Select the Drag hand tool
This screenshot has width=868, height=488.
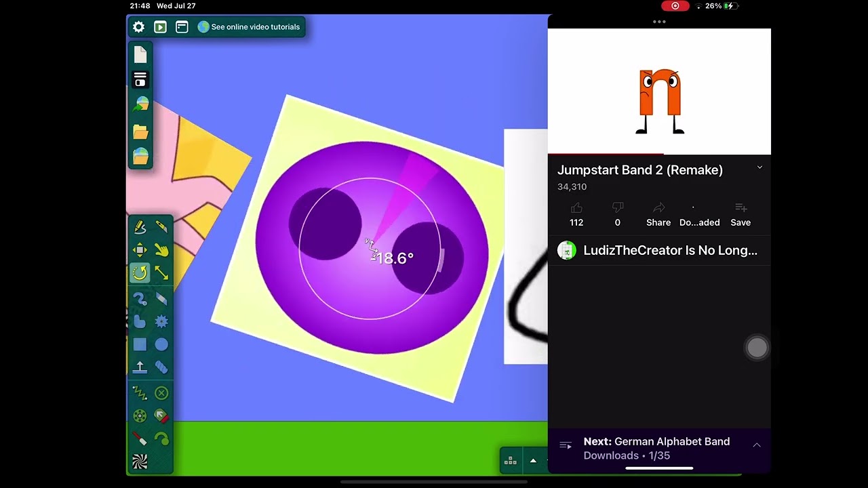pyautogui.click(x=161, y=250)
